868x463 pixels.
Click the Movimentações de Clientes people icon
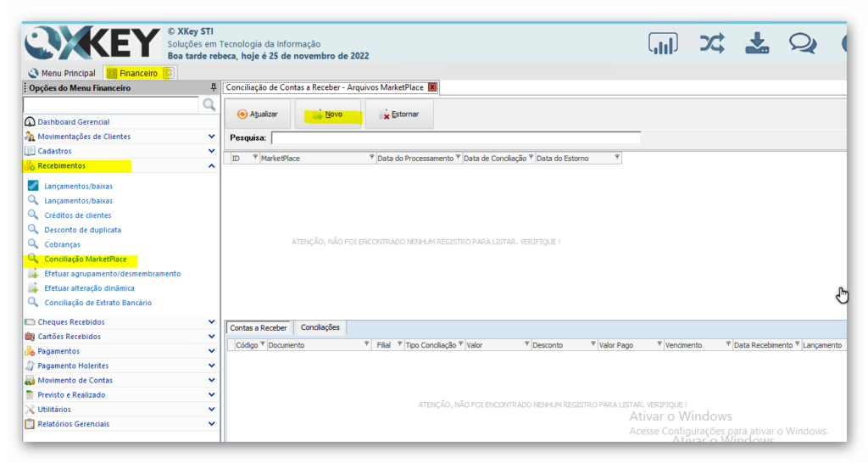pos(30,137)
